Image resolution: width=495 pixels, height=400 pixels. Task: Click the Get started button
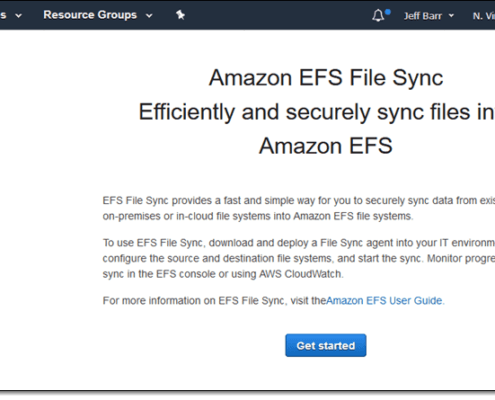326,345
